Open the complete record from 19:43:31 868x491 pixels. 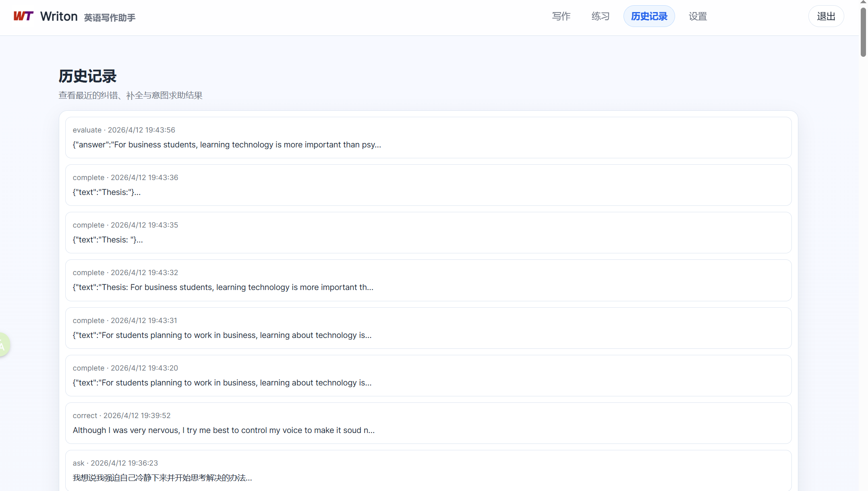point(428,328)
